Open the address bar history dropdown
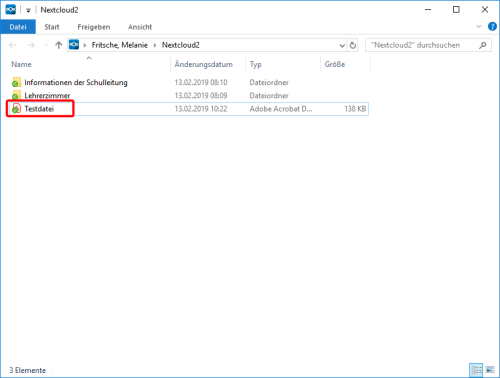This screenshot has width=500, height=378. pos(342,45)
